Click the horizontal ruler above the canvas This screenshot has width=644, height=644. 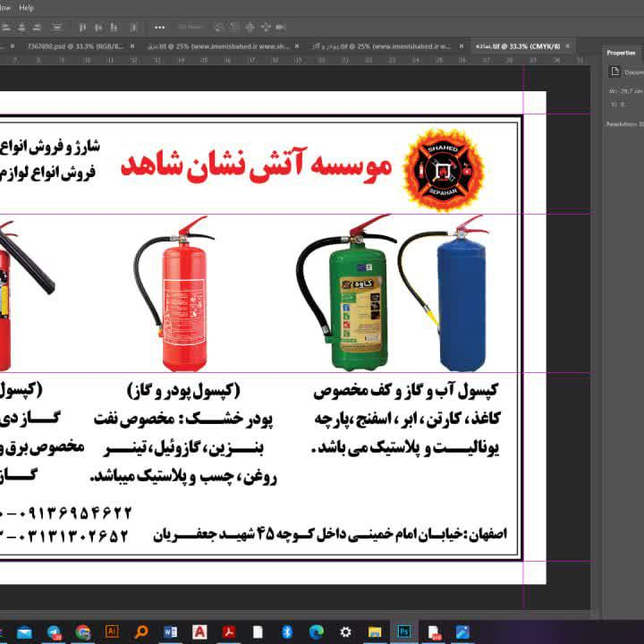coord(295,61)
